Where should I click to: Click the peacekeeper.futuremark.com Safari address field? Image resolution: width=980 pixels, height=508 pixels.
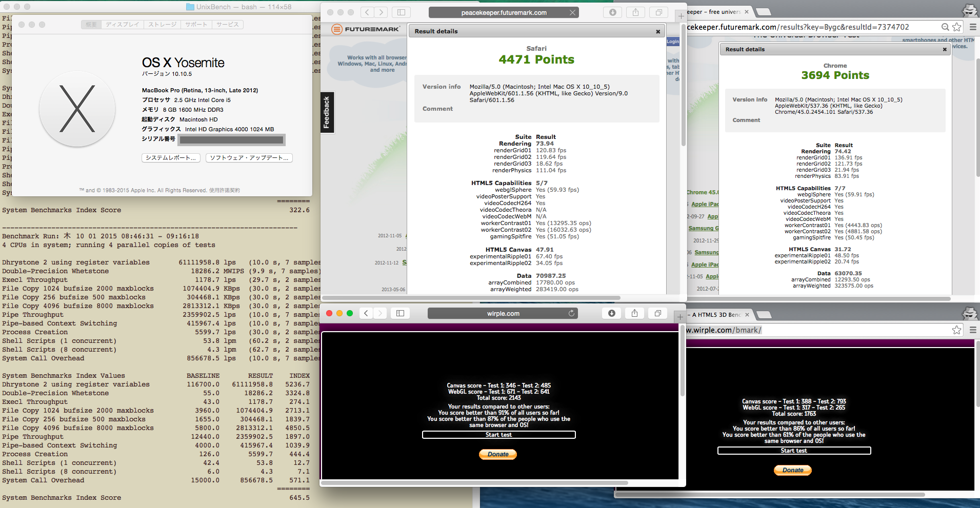pos(504,13)
